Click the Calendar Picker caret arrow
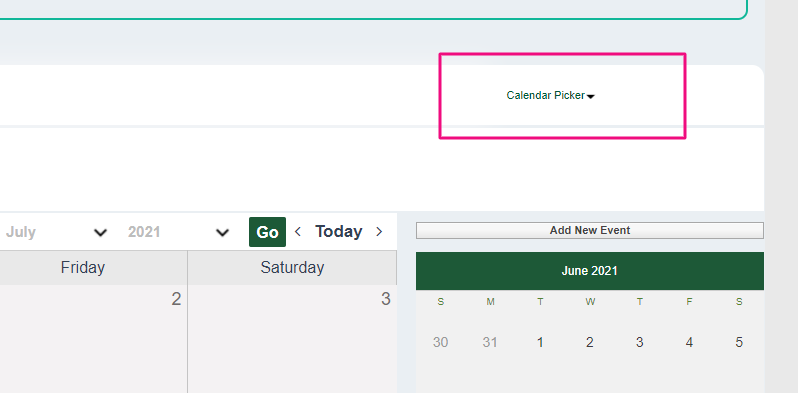This screenshot has height=393, width=798. click(590, 97)
